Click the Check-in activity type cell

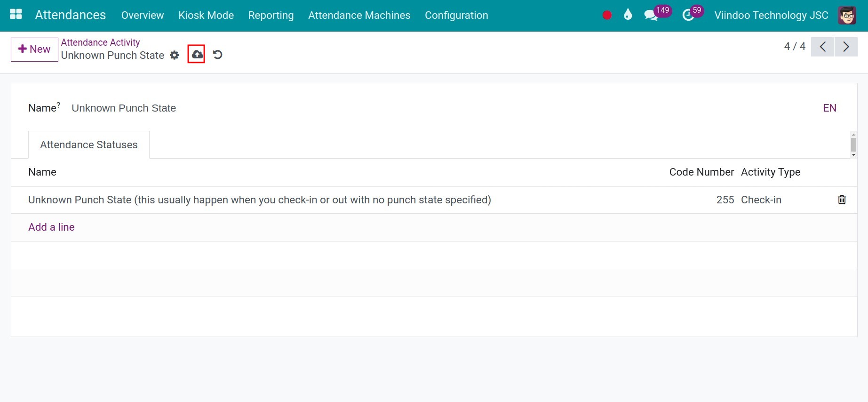click(x=761, y=200)
